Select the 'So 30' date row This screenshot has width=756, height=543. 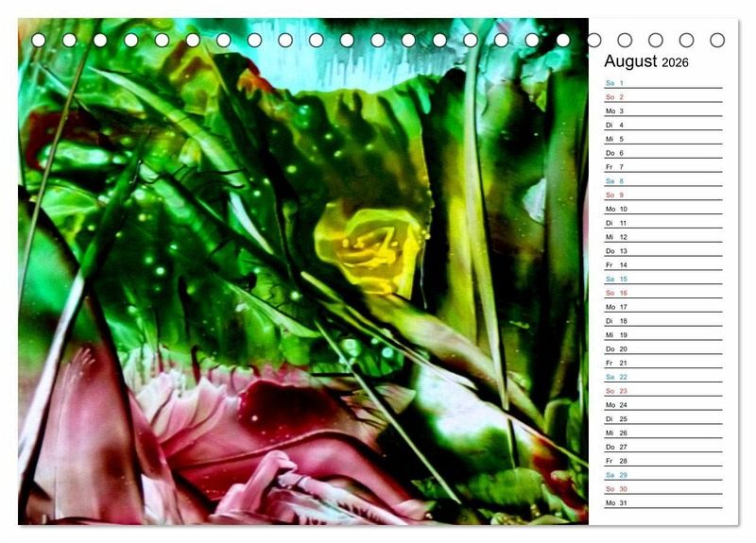pyautogui.click(x=663, y=488)
